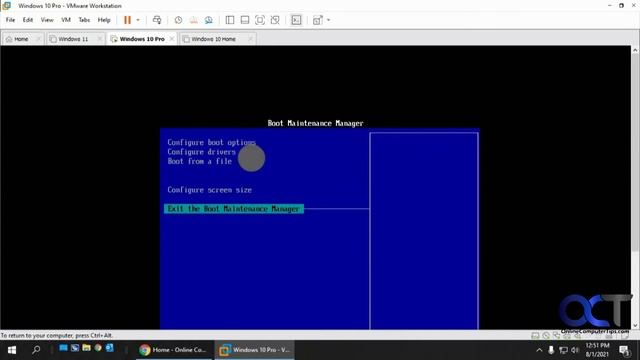Select Configure boot options
This screenshot has width=640, height=360.
pos(211,142)
